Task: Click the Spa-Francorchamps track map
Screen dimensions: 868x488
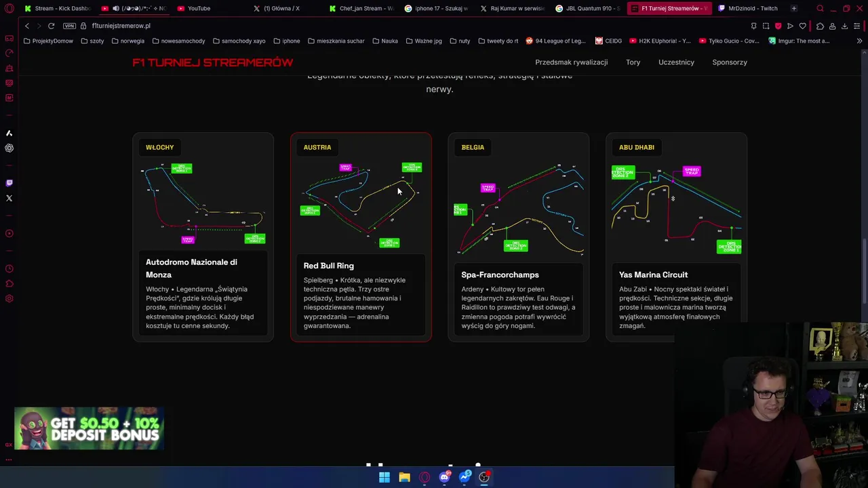Action: 519,209
